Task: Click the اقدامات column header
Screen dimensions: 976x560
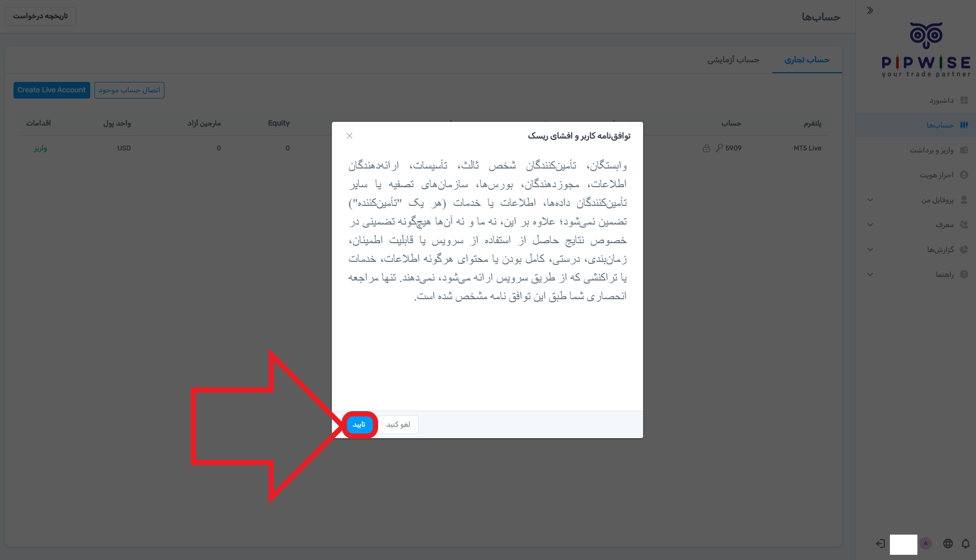Action: [x=38, y=123]
